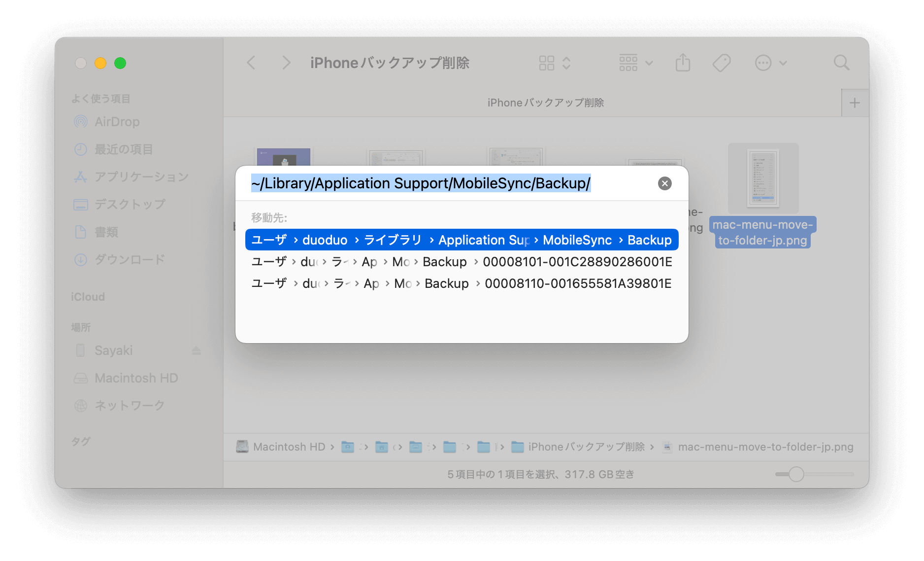Open 書類 in sidebar

[106, 232]
